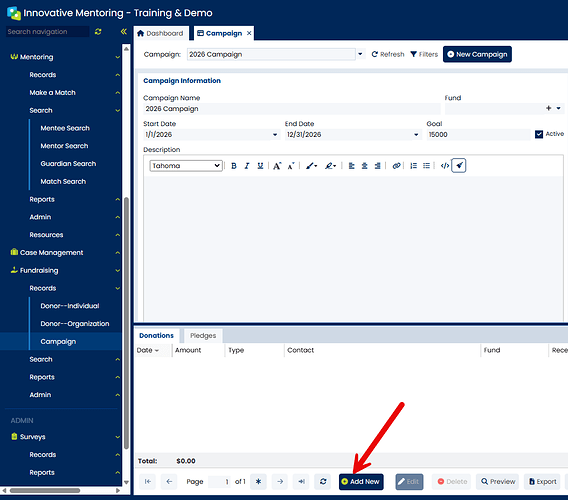
Task: Toggle the Active checkbox
Action: pos(539,134)
